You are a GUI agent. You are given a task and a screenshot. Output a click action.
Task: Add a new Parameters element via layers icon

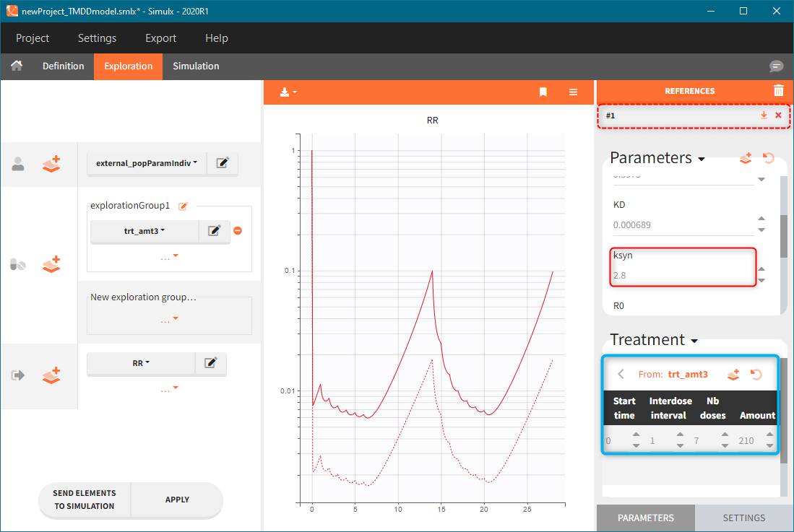tap(746, 158)
